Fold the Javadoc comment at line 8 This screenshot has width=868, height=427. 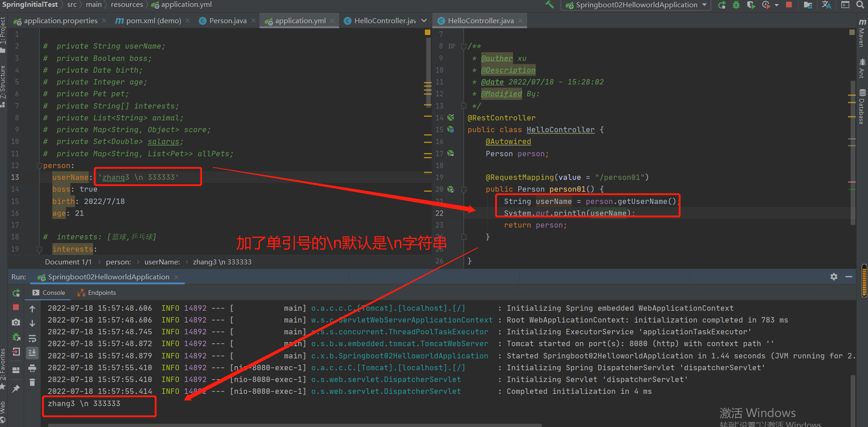coord(464,46)
